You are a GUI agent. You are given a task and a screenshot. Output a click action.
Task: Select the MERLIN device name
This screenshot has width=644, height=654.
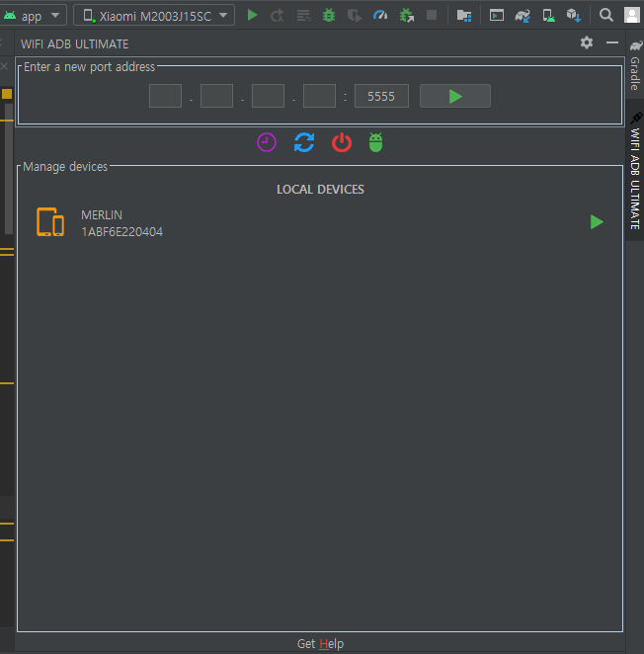[x=102, y=214]
